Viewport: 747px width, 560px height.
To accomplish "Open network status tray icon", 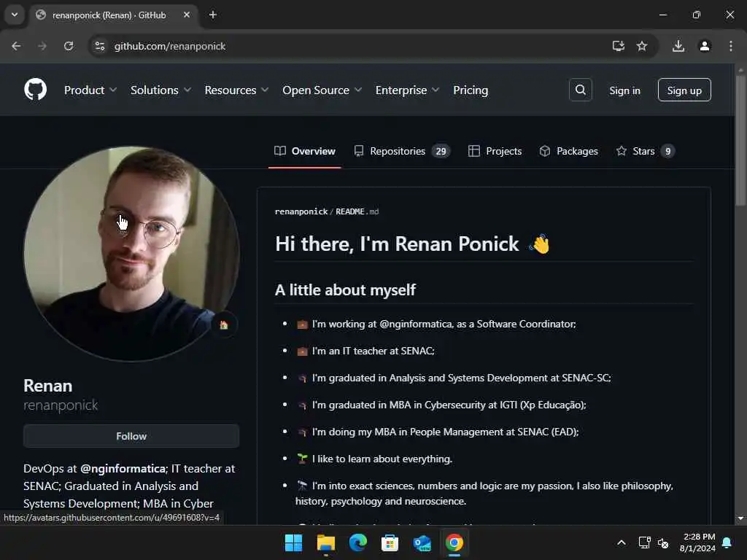I will [644, 542].
